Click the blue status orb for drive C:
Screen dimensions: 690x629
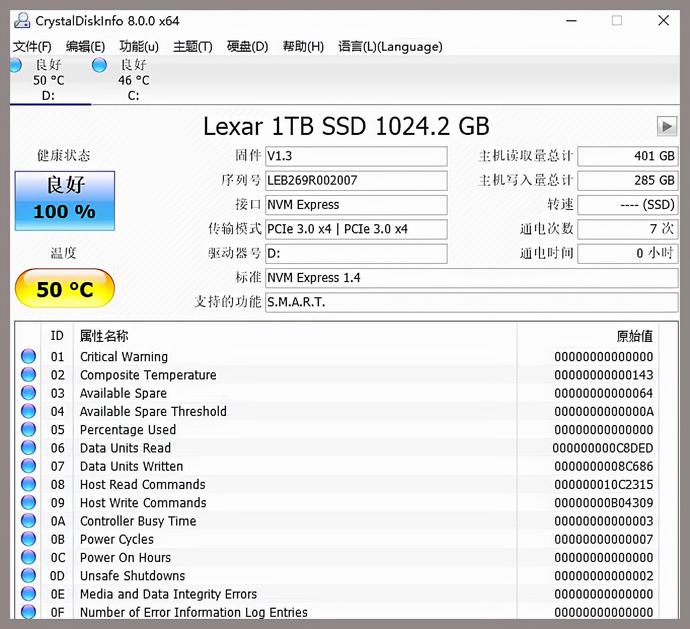tap(99, 65)
